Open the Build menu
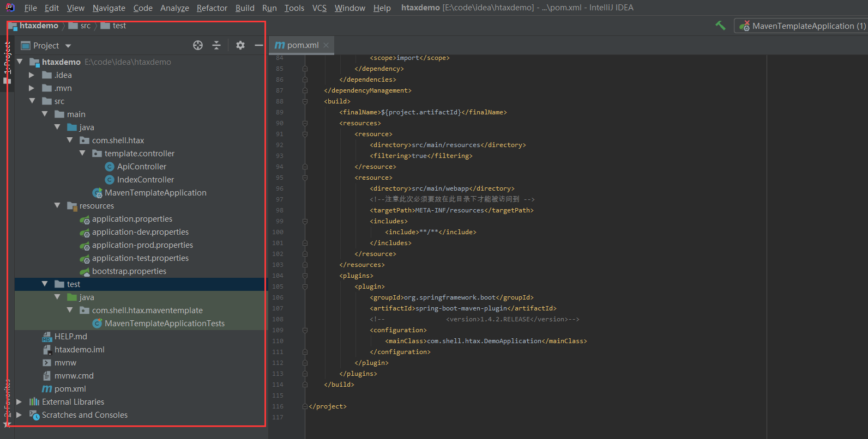Image resolution: width=868 pixels, height=439 pixels. (245, 8)
